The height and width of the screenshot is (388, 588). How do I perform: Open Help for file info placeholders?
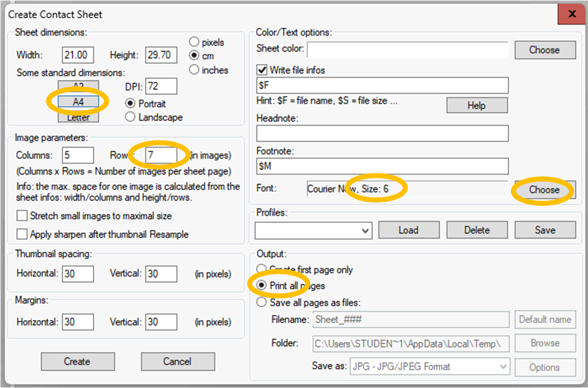pos(477,106)
